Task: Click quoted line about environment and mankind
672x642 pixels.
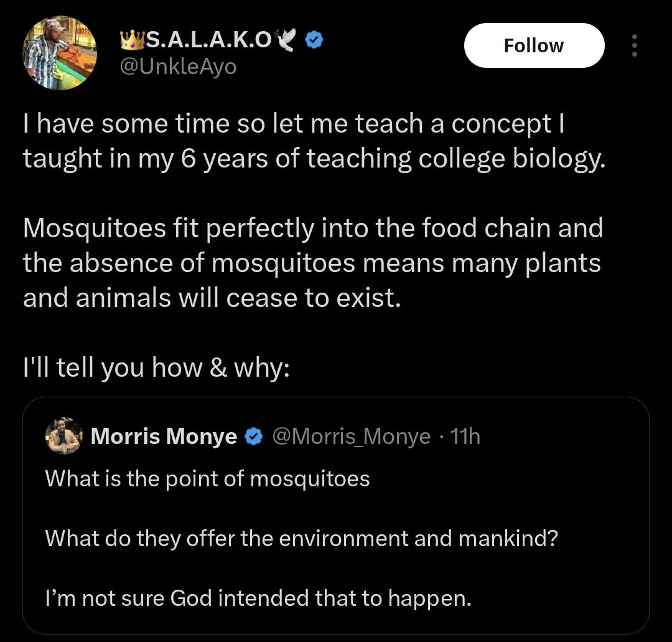Action: click(302, 538)
